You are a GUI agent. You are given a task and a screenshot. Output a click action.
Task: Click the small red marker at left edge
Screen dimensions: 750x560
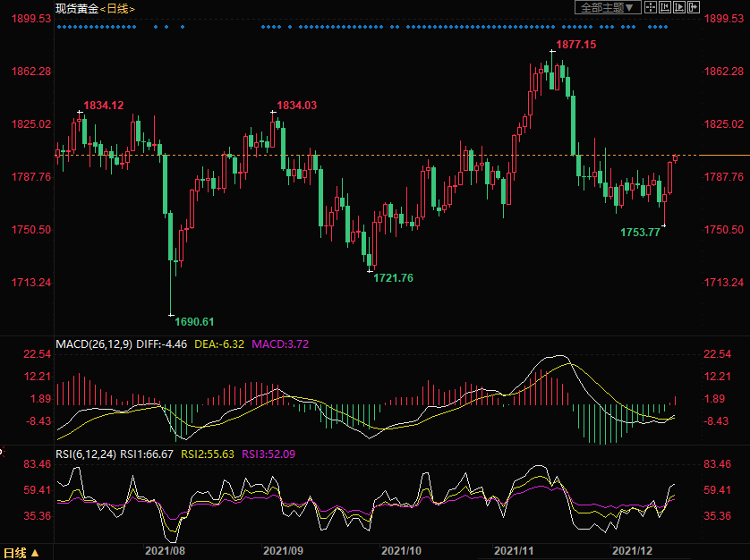click(x=2, y=453)
